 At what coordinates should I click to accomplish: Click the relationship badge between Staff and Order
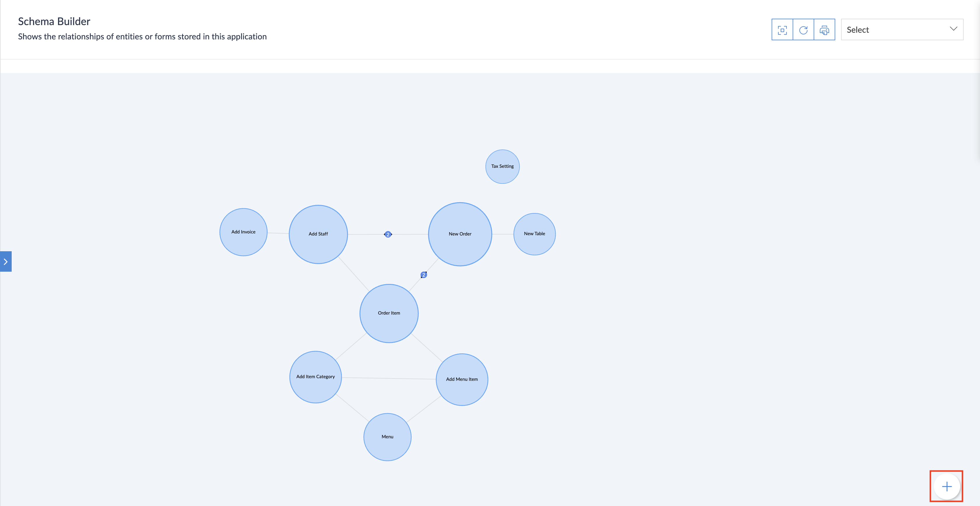(x=388, y=234)
